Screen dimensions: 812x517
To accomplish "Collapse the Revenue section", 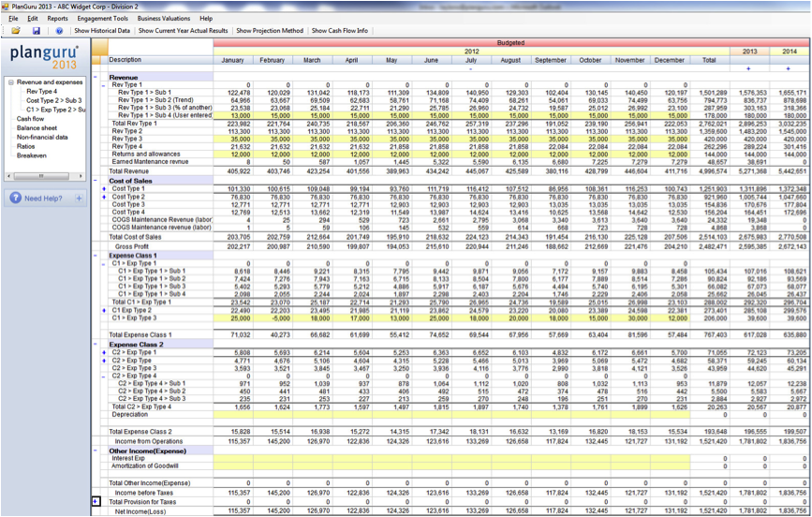I will 96,77.
